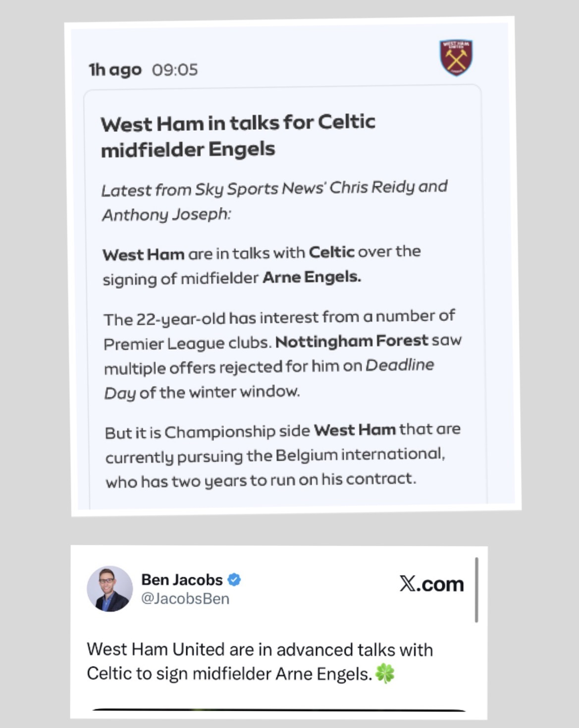Click the blue verified badge beside Ben Jacobs
Screen dimensions: 579x728
coord(234,579)
